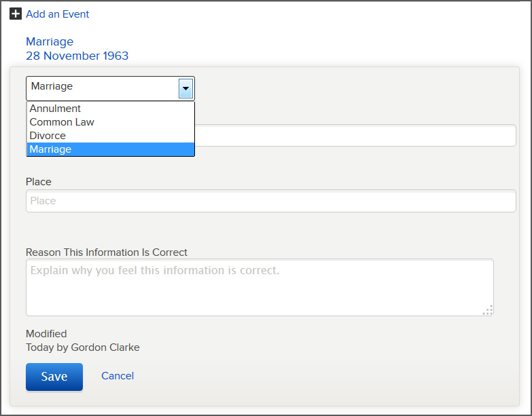The image size is (532, 416).
Task: Cancel editing the event
Action: [x=118, y=376]
